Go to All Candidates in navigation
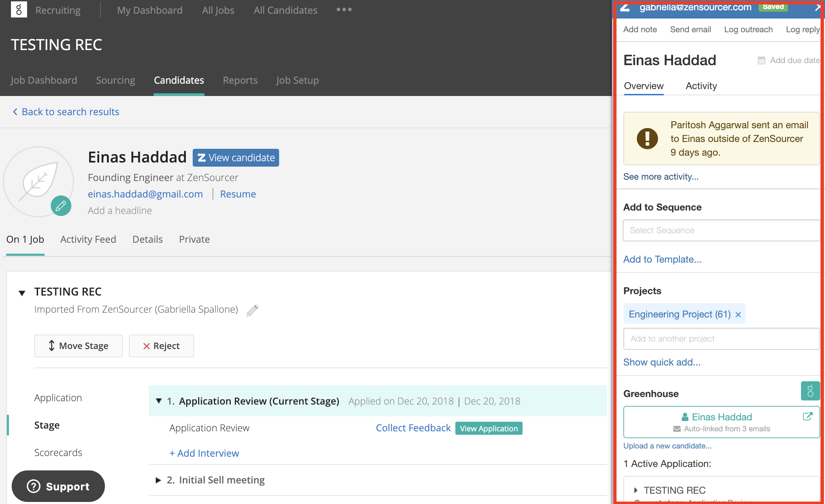 point(286,10)
